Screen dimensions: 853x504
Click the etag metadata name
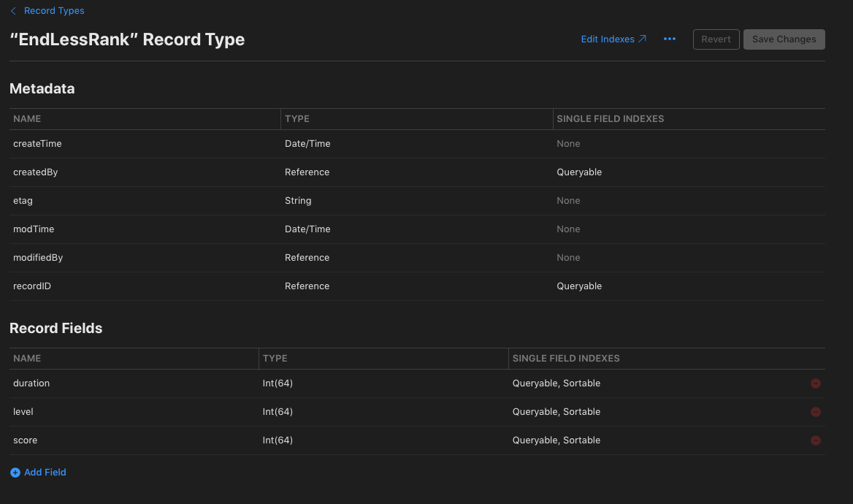23,200
